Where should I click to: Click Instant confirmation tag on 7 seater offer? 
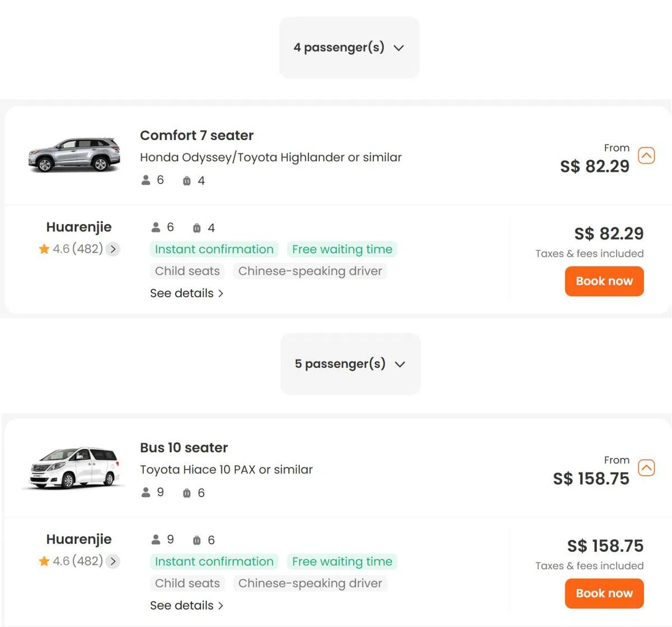coord(214,249)
